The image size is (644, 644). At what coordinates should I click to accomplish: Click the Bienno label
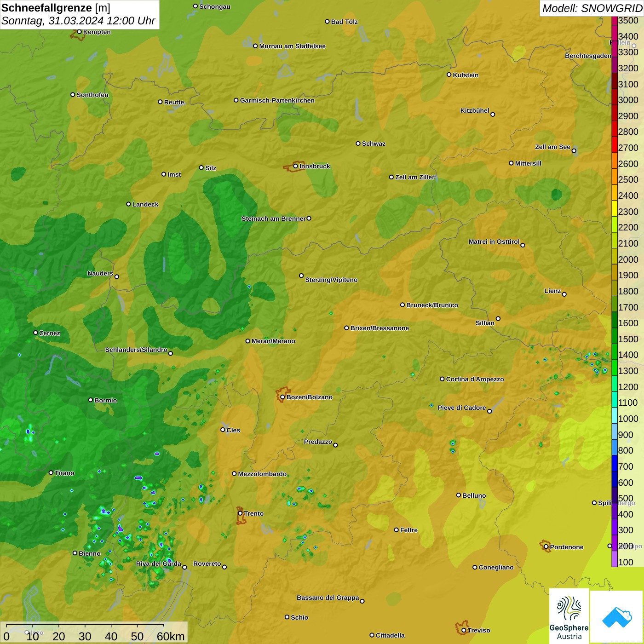tap(90, 553)
